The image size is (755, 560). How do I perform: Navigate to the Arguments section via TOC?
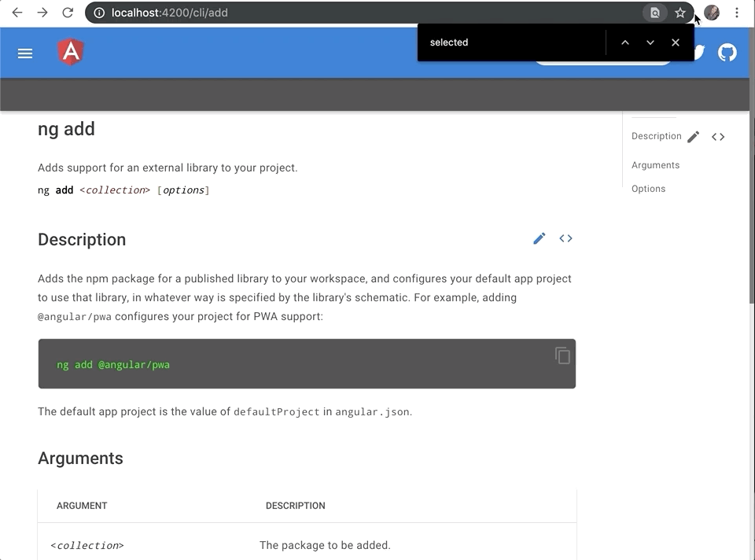[x=655, y=164]
